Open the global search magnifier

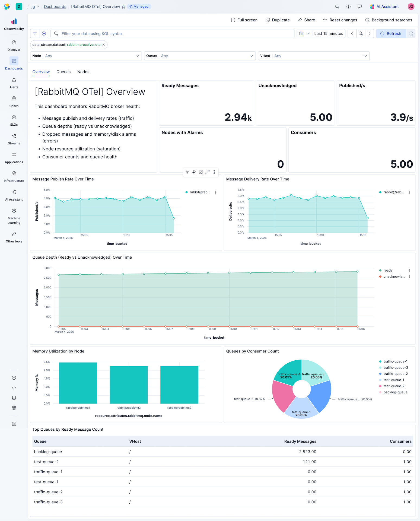pos(337,7)
